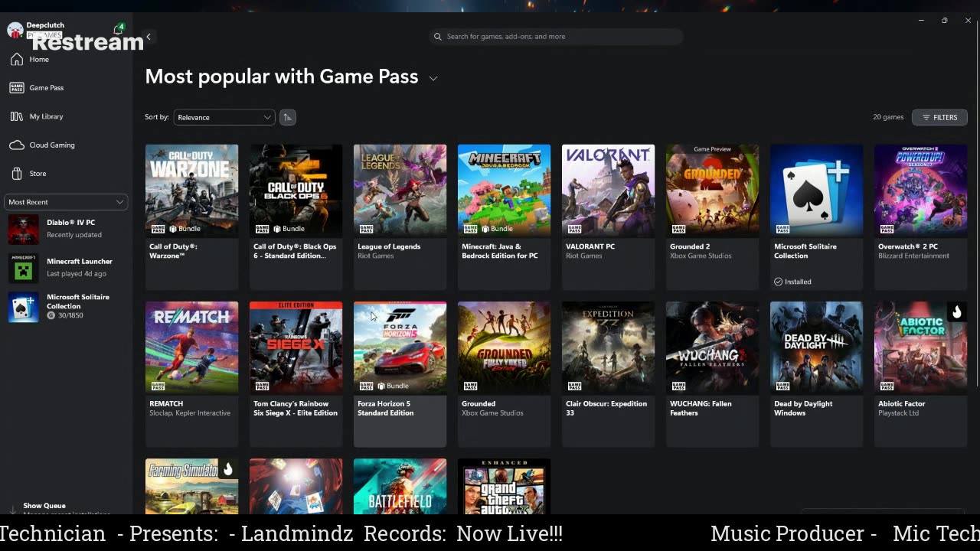The width and height of the screenshot is (980, 551).
Task: Click the Installed checkmark on Solitaire Collection
Action: coord(779,282)
